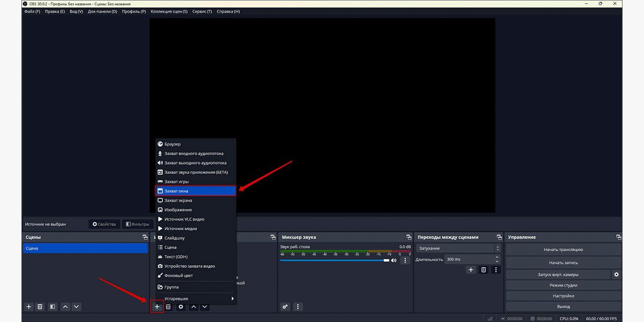
Task: Select Браузер source from menu
Action: click(196, 144)
